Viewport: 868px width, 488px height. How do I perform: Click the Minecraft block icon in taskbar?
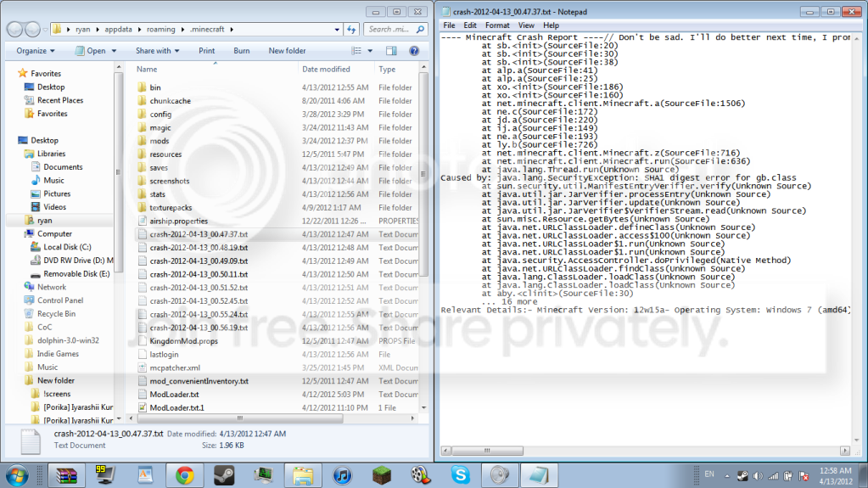[381, 475]
